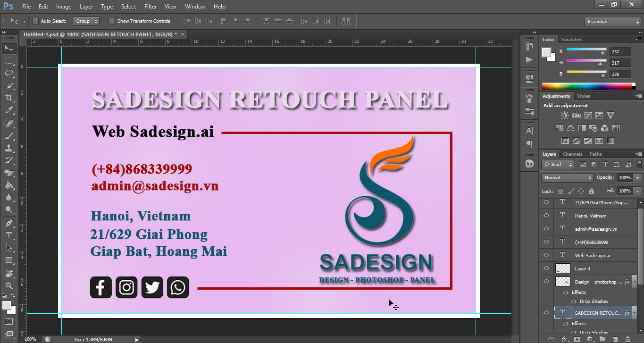Select the Eyedropper tool
Screen dimensions: 644x343
click(8, 110)
